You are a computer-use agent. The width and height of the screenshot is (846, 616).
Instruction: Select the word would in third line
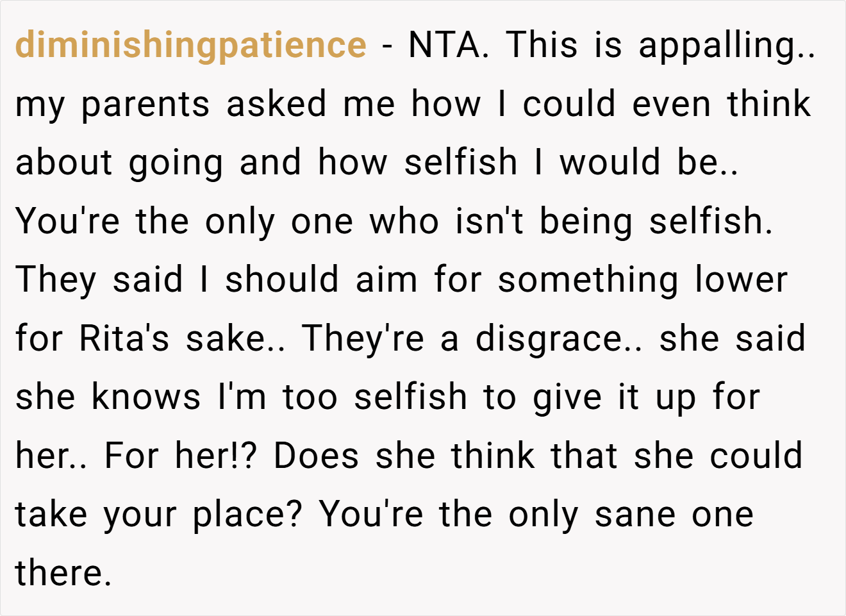[610, 162]
